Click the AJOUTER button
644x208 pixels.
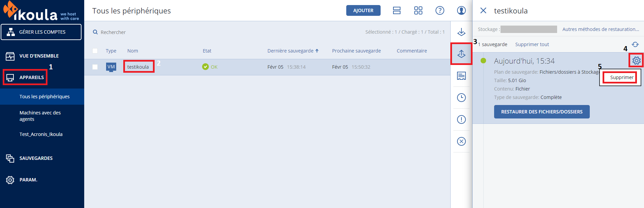(363, 10)
